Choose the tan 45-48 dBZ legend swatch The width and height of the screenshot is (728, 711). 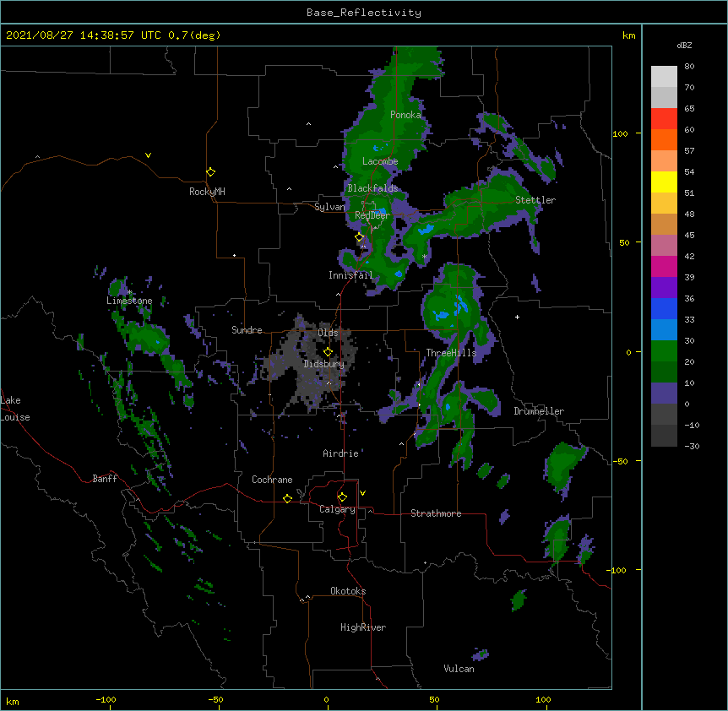click(x=664, y=224)
